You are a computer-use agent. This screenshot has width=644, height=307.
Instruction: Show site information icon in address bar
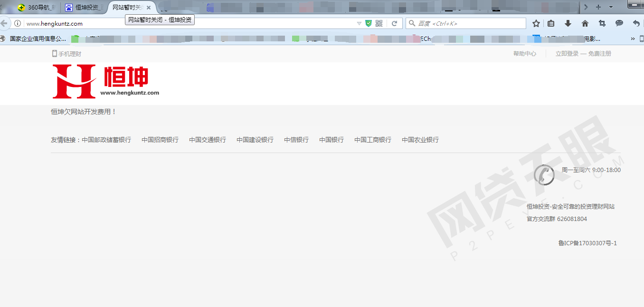[x=18, y=23]
